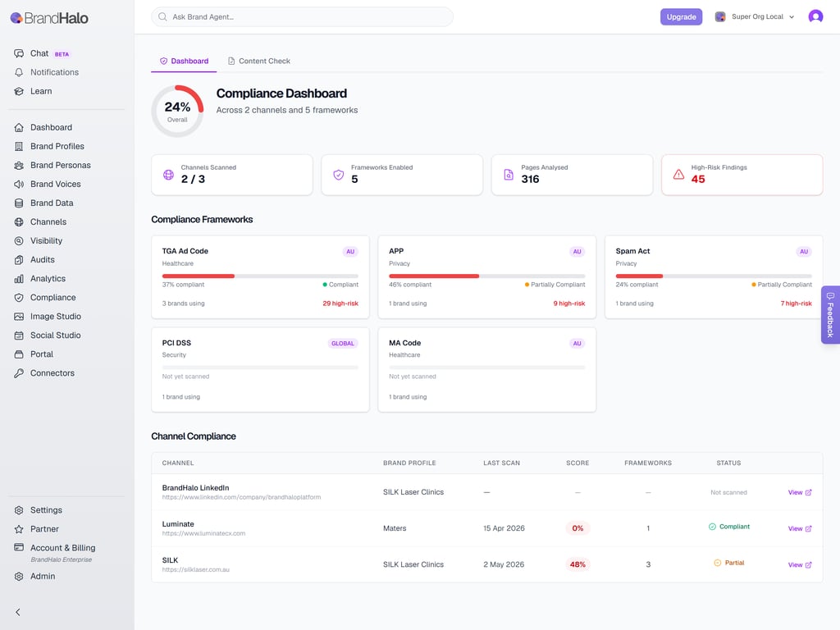This screenshot has width=840, height=630.
Task: Click the Brand Voices speaker icon
Action: [x=19, y=185]
